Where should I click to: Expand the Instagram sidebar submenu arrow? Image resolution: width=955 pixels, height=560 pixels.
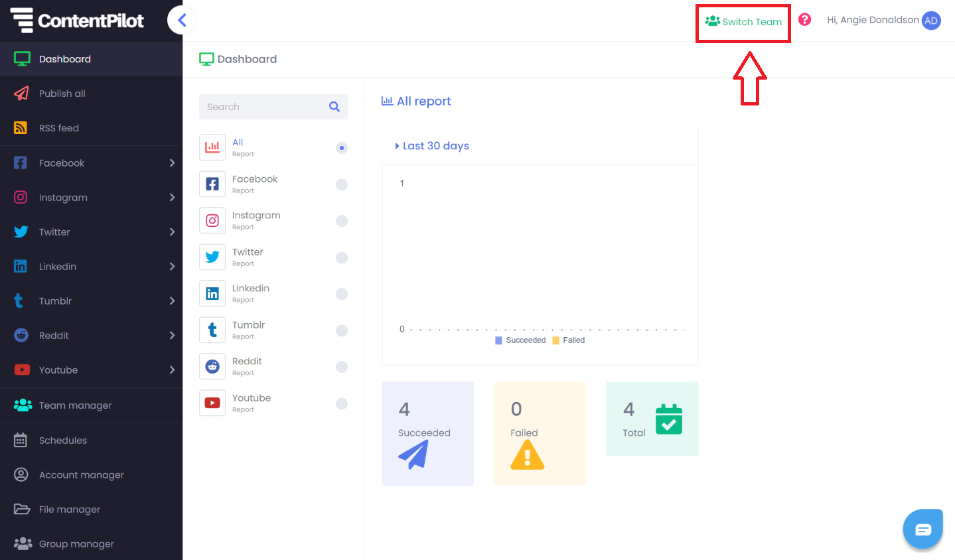click(172, 197)
